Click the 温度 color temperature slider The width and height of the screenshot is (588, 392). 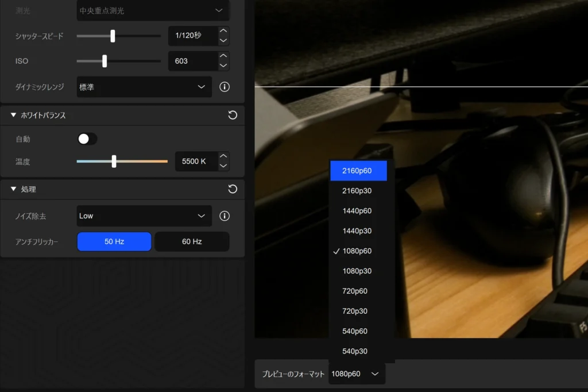122,162
